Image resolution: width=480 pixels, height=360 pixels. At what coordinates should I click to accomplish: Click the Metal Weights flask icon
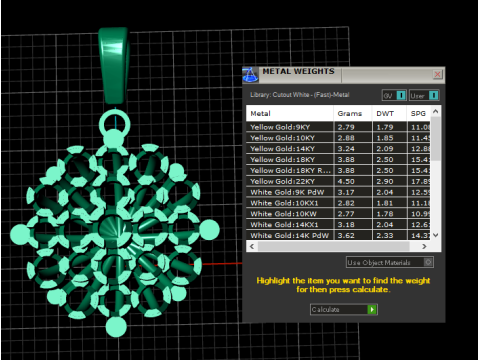[250, 74]
